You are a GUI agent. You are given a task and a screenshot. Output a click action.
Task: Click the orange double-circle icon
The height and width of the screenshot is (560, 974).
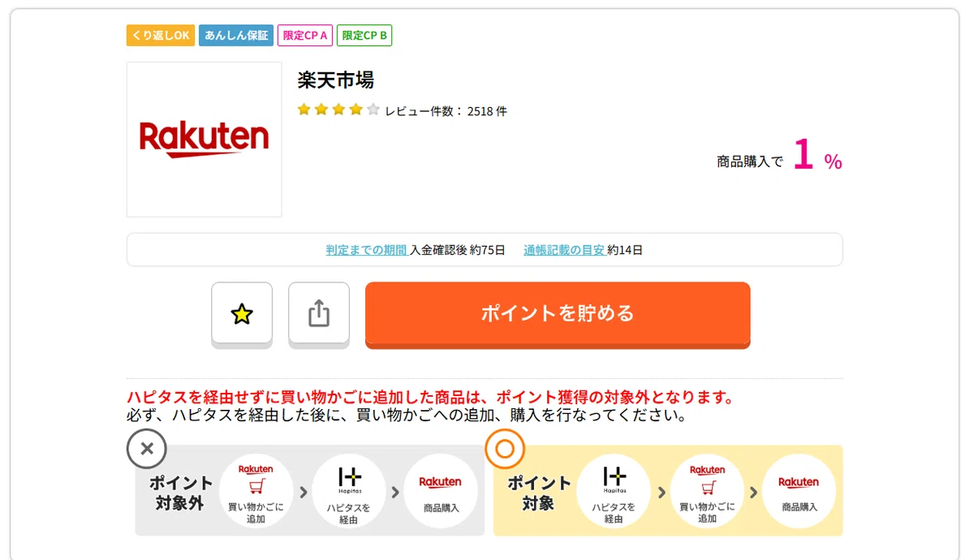pyautogui.click(x=505, y=449)
